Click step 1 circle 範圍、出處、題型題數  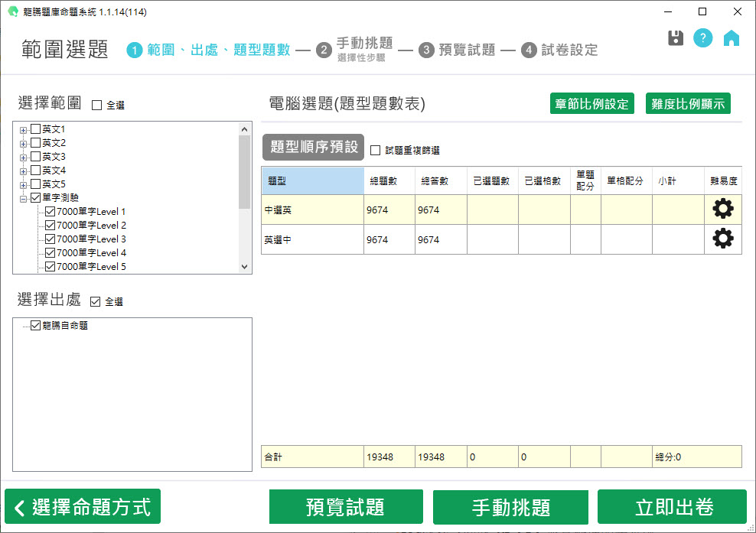(x=135, y=50)
